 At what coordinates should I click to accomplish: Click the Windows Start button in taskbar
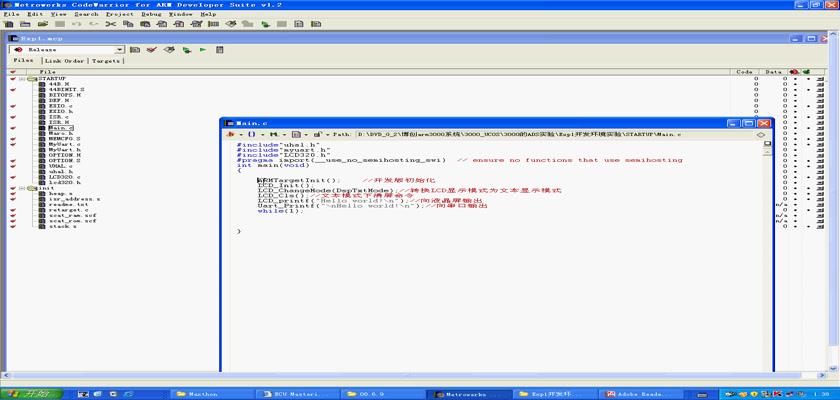[x=32, y=394]
